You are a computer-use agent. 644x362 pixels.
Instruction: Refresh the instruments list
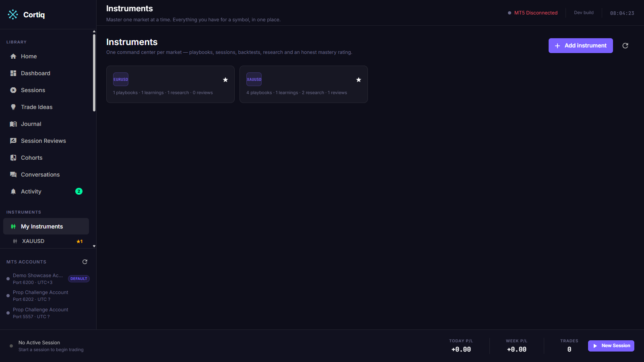point(625,45)
